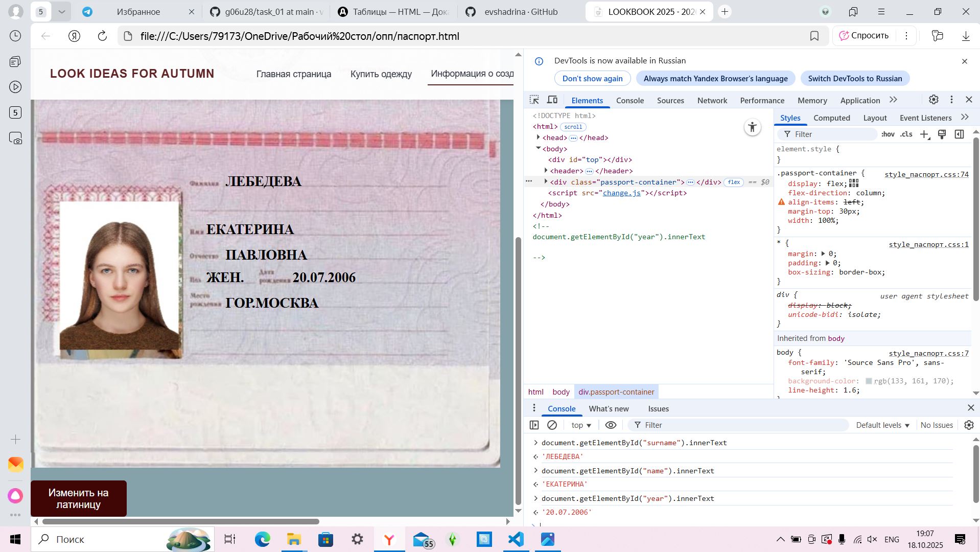
Task: Toggle the .cls element classes panel
Action: [x=906, y=134]
